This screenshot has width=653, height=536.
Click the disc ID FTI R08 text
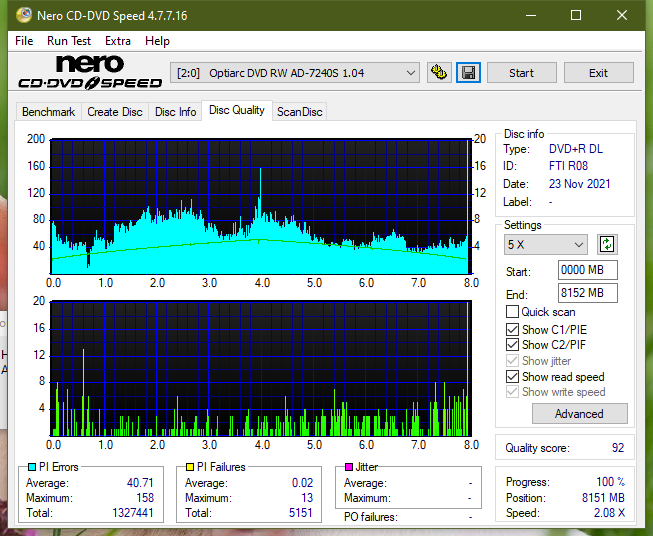[x=568, y=166]
